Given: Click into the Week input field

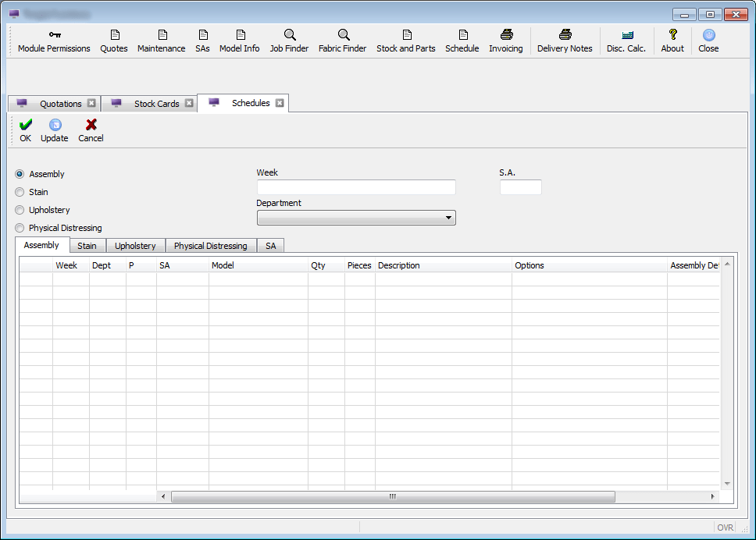Looking at the screenshot, I should [x=356, y=187].
